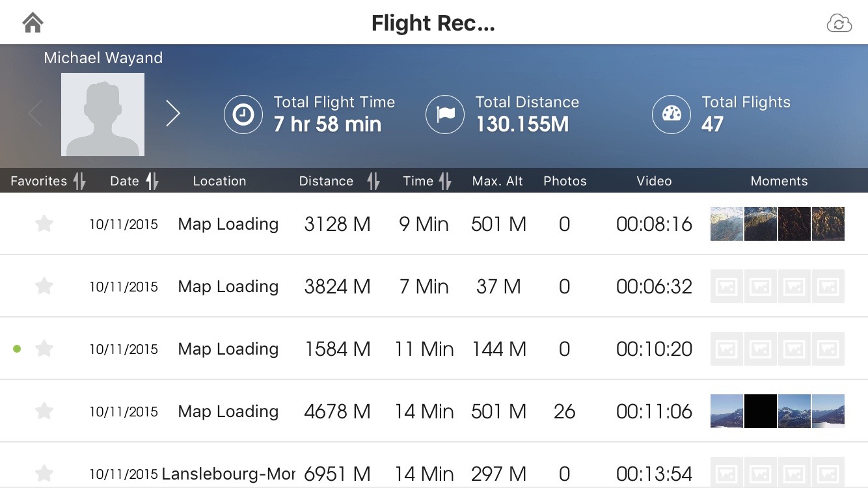Tap the cloud sync icon
This screenshot has width=868, height=488.
pos(839,24)
